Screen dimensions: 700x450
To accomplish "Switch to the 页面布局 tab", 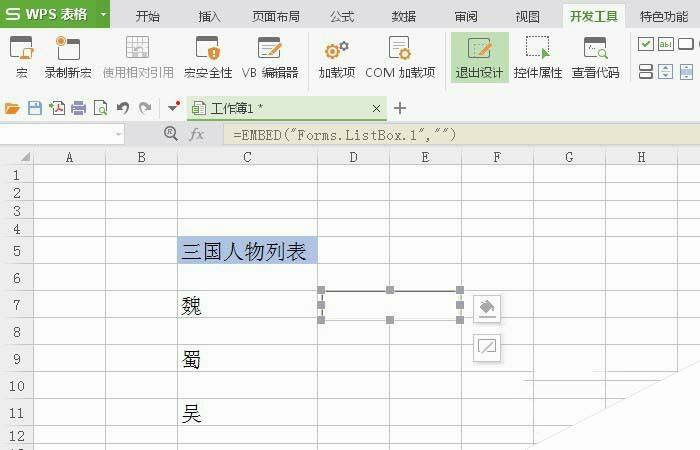I will click(x=275, y=16).
